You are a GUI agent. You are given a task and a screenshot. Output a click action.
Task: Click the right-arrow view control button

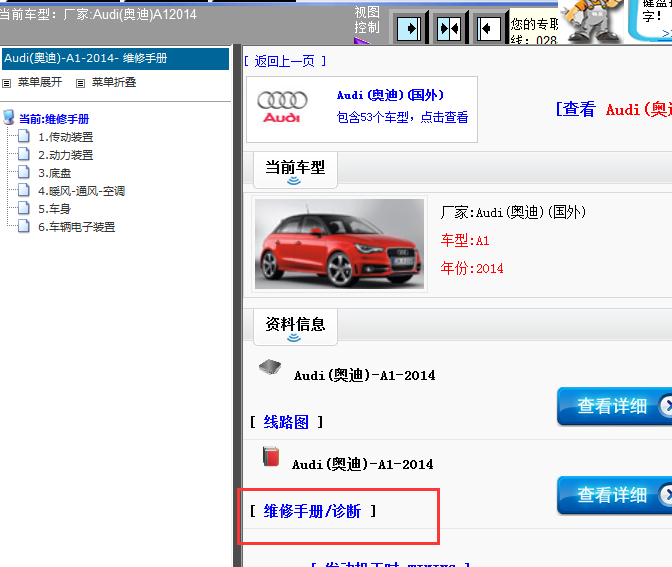click(408, 28)
